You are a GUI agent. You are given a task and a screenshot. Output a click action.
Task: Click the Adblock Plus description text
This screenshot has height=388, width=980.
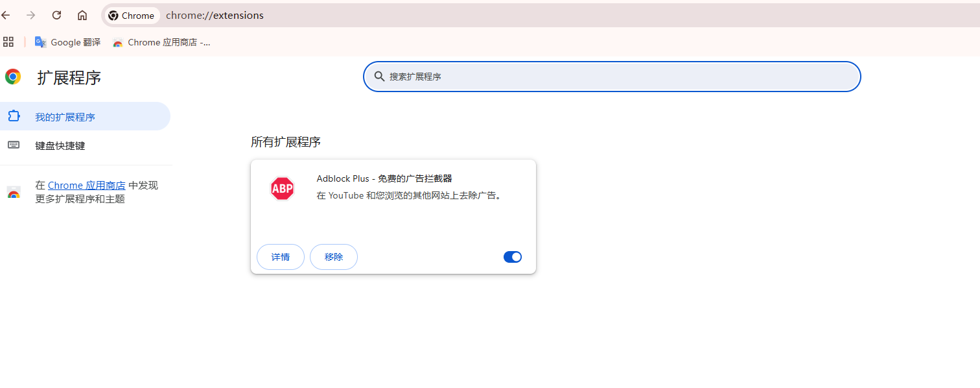click(409, 195)
